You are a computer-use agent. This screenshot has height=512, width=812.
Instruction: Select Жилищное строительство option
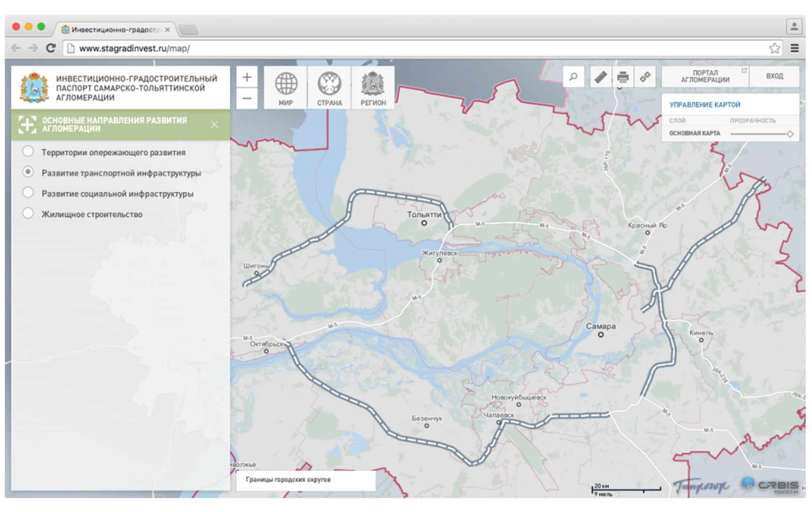[28, 214]
